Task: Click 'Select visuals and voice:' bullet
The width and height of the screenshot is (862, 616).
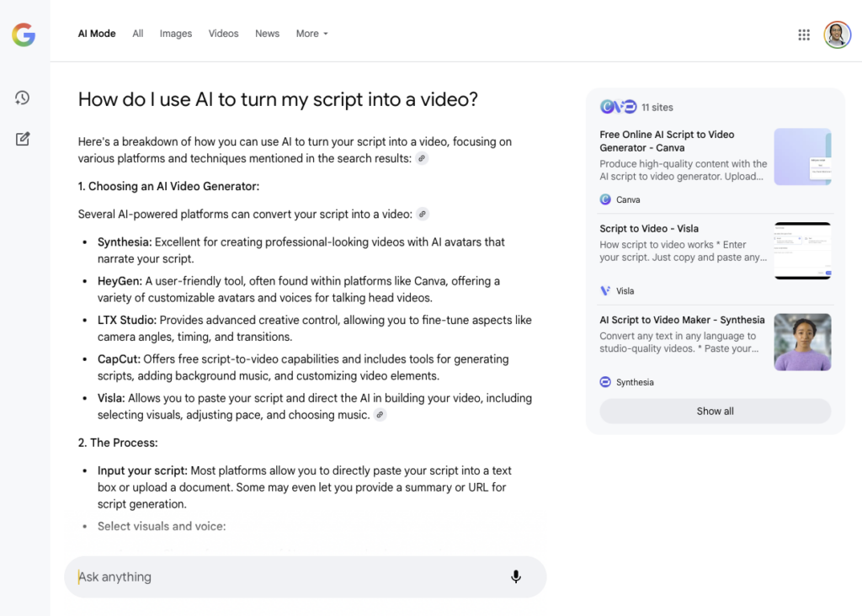Action: pos(162,526)
